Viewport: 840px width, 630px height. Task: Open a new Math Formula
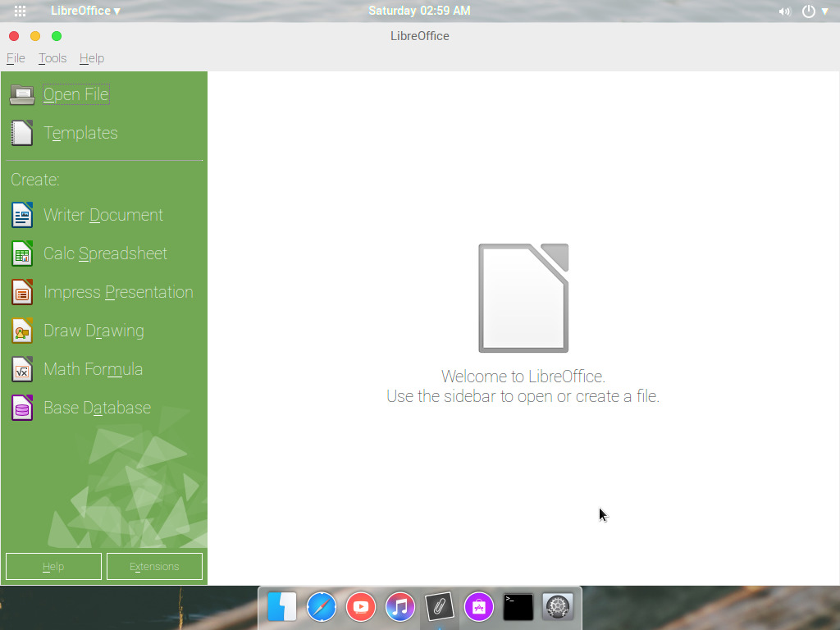point(93,369)
